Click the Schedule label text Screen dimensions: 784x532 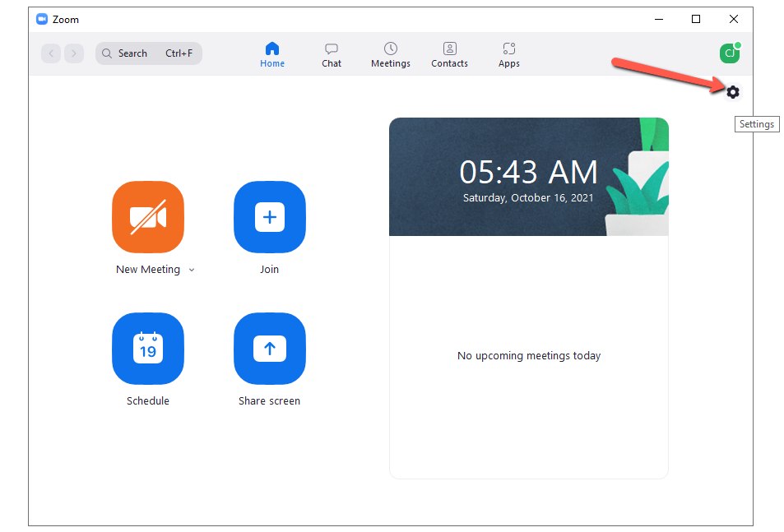(148, 400)
